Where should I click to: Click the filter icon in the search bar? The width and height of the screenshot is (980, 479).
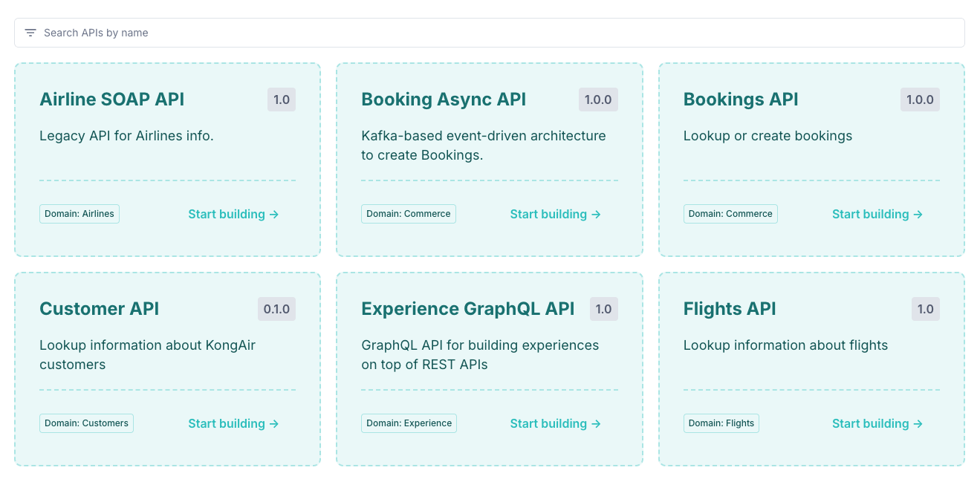click(x=30, y=33)
